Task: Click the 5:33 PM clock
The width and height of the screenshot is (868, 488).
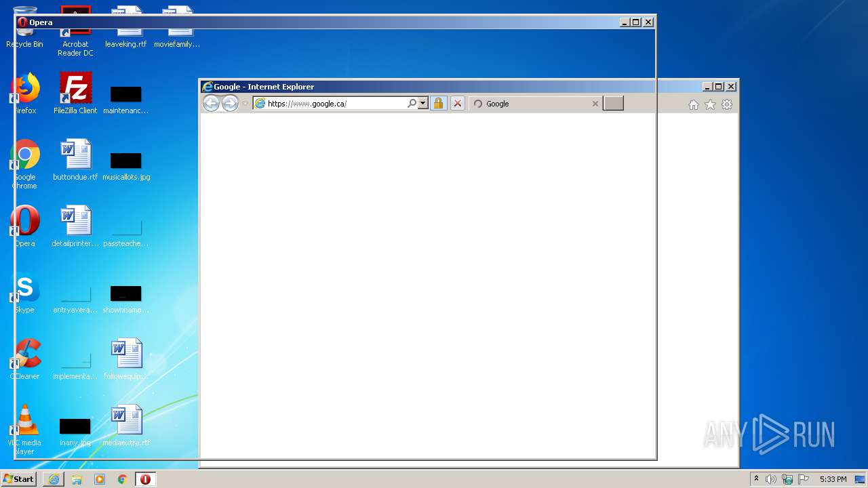Action: point(833,479)
